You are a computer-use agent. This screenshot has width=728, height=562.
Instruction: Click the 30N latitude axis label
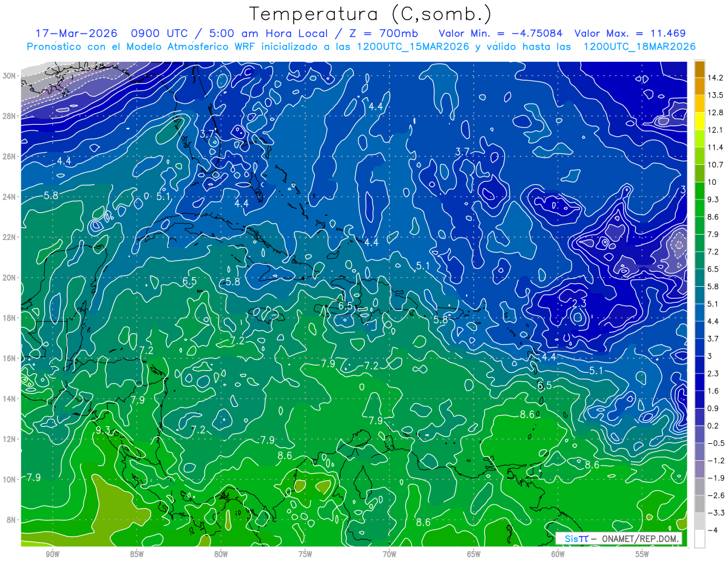pos(10,76)
